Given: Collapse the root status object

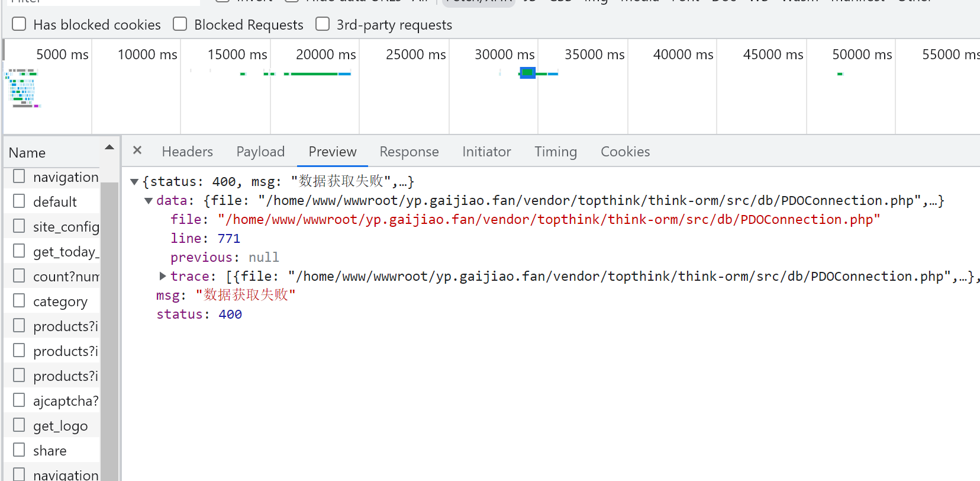Looking at the screenshot, I should (134, 182).
